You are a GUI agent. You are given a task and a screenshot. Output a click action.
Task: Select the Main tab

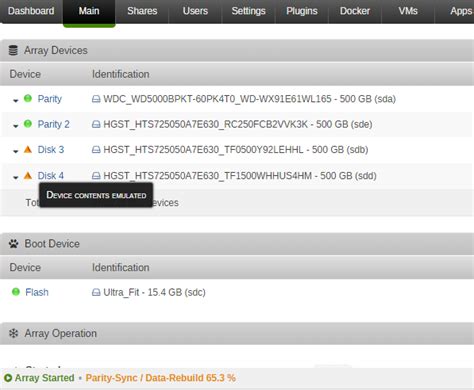pyautogui.click(x=89, y=11)
